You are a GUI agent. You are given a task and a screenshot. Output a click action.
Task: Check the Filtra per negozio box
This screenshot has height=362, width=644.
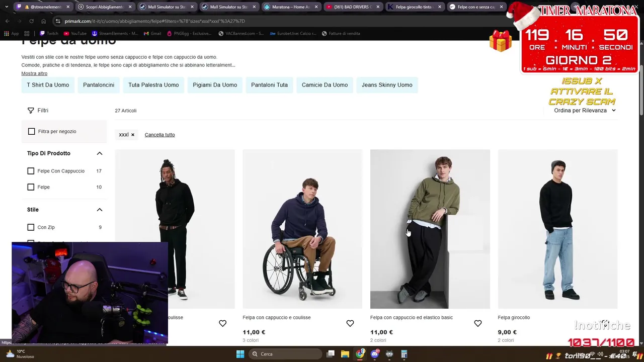pyautogui.click(x=32, y=131)
